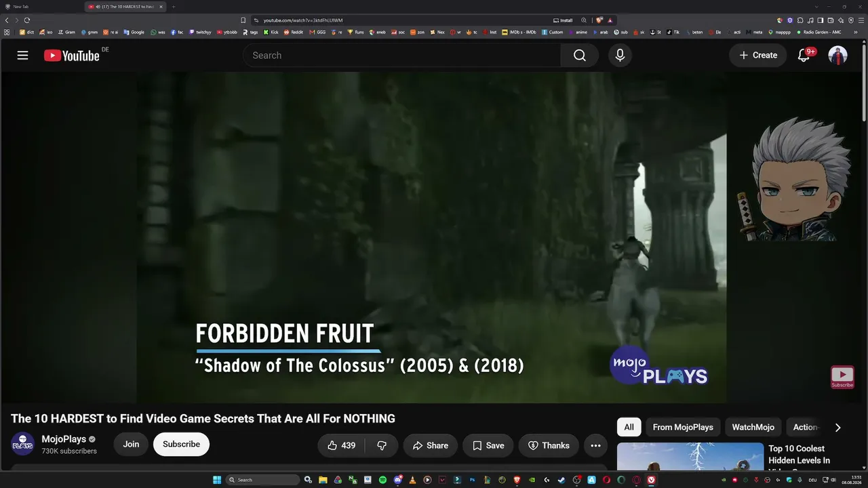This screenshot has height=488, width=868.
Task: Open more actions three-dot menu
Action: pos(595,445)
